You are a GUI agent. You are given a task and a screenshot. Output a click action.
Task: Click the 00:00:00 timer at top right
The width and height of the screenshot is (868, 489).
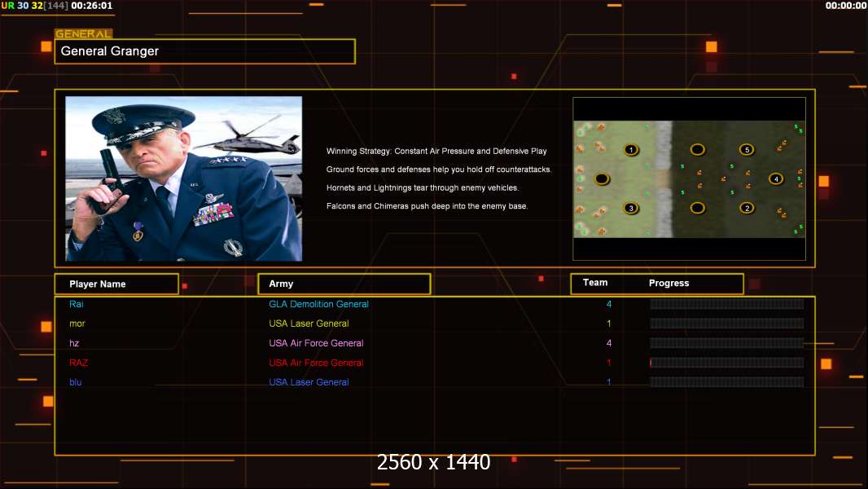(x=846, y=6)
